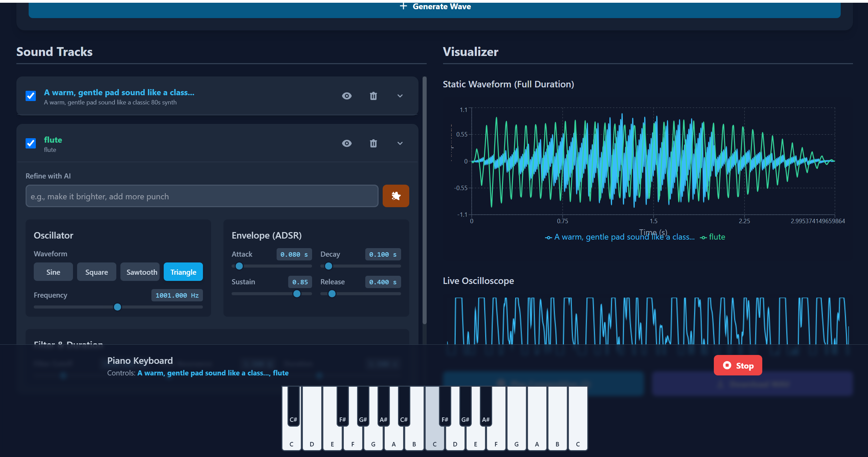Click the AI refine sparkle button
Viewport: 868px width, 457px height.
(x=396, y=196)
